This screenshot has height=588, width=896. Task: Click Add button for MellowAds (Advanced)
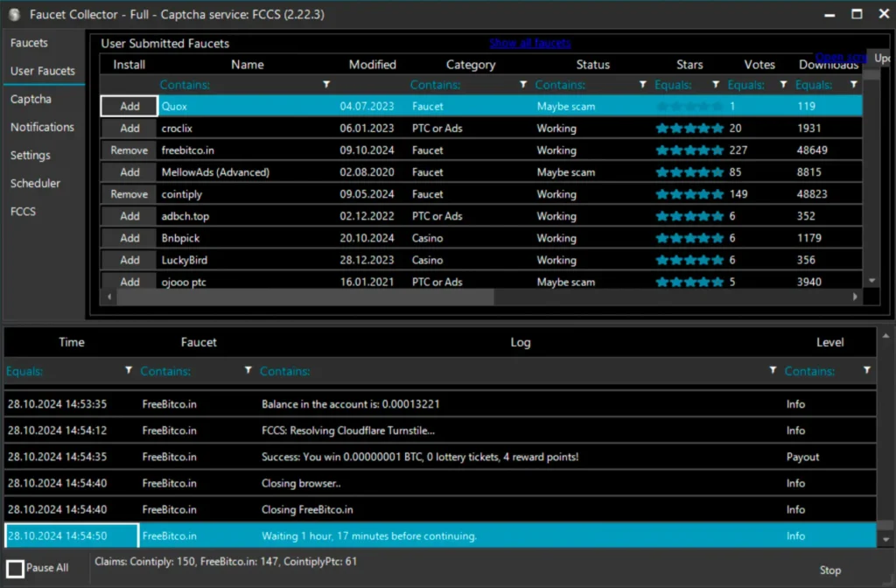pos(129,172)
